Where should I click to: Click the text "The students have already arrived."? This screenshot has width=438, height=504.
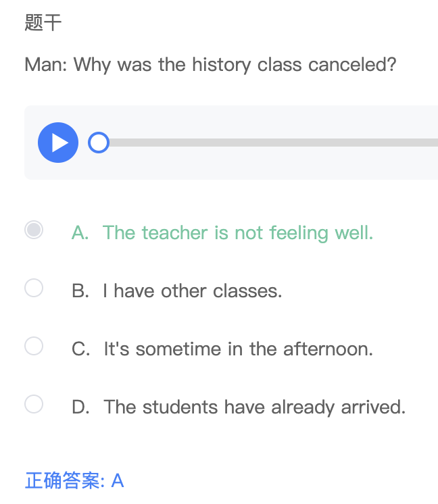point(254,407)
